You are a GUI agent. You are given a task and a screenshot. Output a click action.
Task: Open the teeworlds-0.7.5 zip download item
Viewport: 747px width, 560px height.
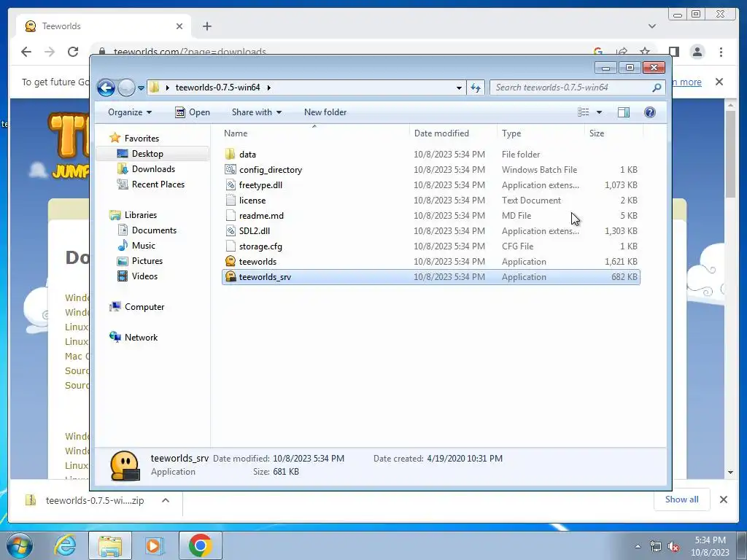95,500
